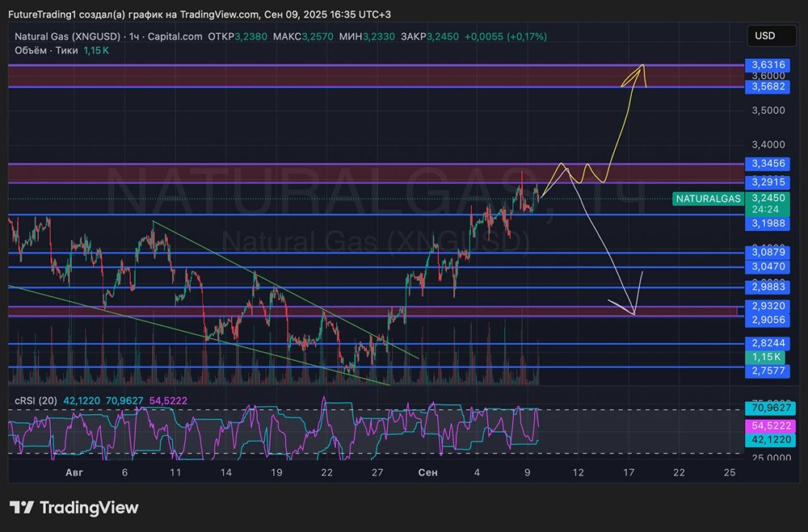The image size is (808, 532).
Task: Select the 3,1988 support price label
Action: [768, 223]
